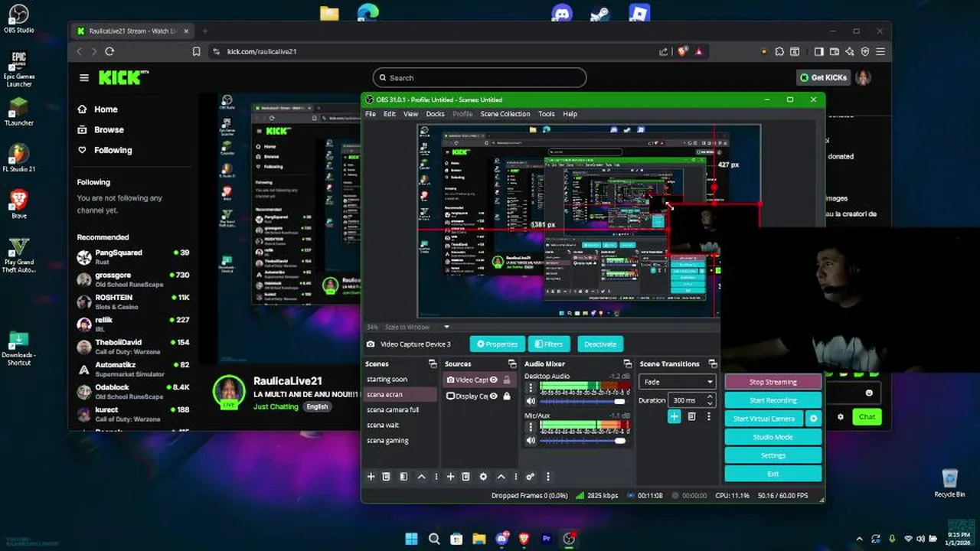The width and height of the screenshot is (980, 551).
Task: Show hidden system tray icons chevron
Action: pyautogui.click(x=859, y=539)
